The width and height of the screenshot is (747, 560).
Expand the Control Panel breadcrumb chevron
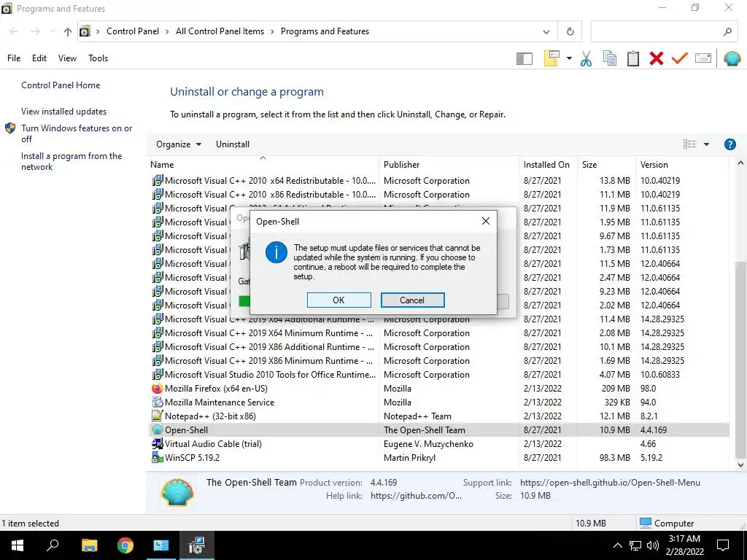point(167,31)
